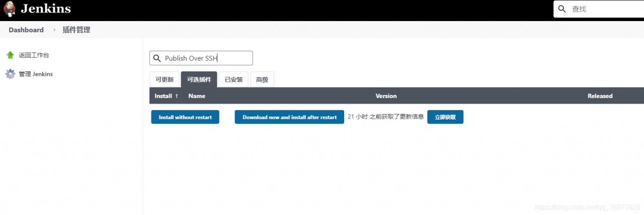Click the gear icon for 管理 Jenkins

click(x=10, y=74)
